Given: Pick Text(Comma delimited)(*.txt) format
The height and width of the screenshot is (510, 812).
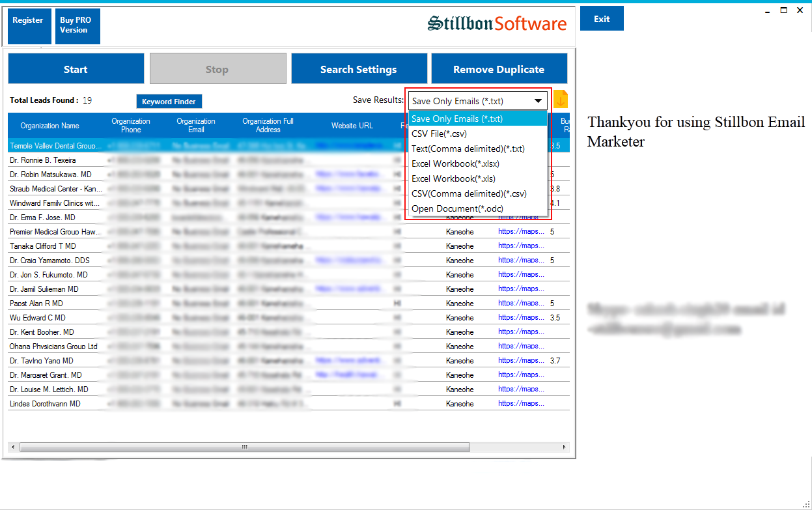Looking at the screenshot, I should (478, 149).
